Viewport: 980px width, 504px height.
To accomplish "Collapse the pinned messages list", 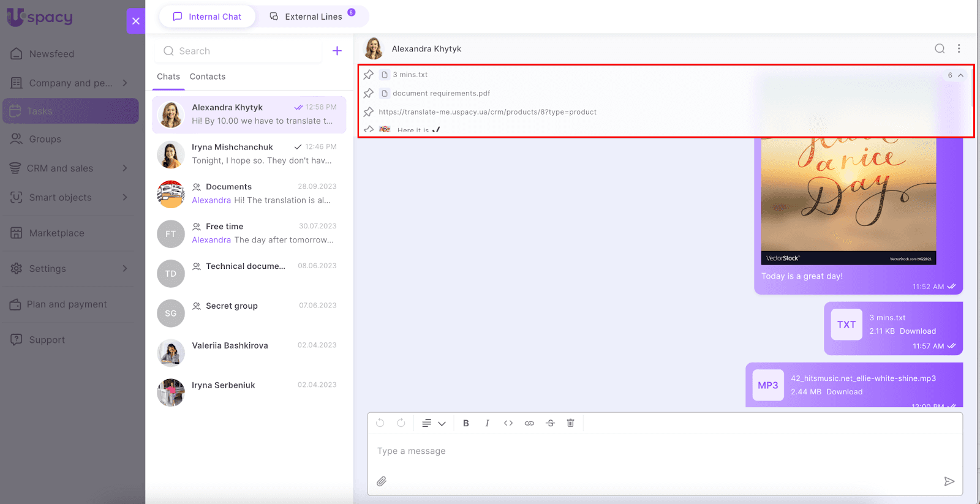I will tap(960, 75).
